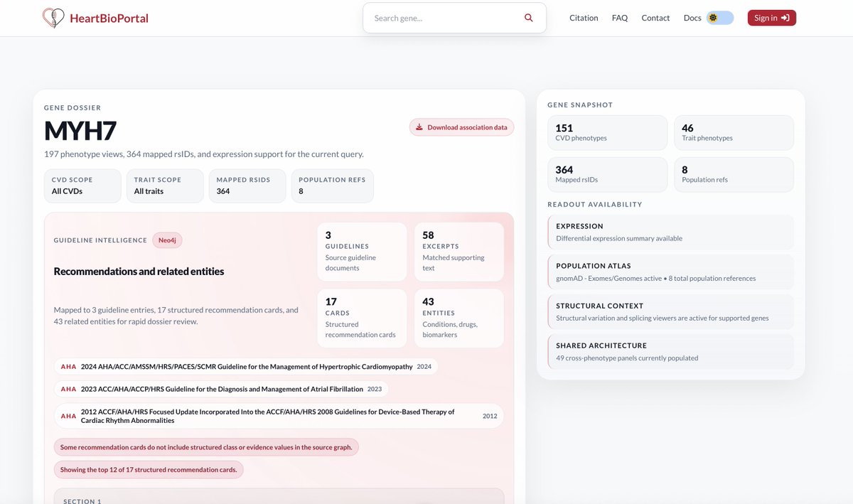Click 'Recommendations and related entities' heading
Screen dimensions: 853x504
[139, 272]
